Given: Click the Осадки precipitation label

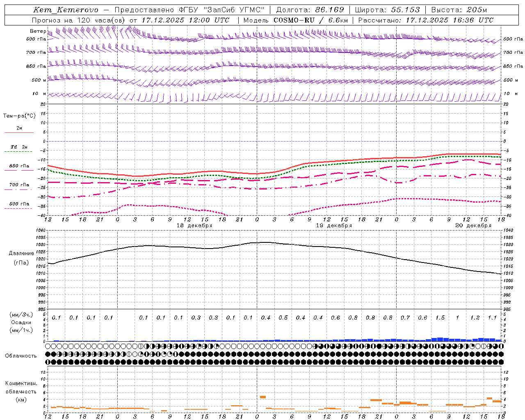Looking at the screenshot, I should pos(21,322).
